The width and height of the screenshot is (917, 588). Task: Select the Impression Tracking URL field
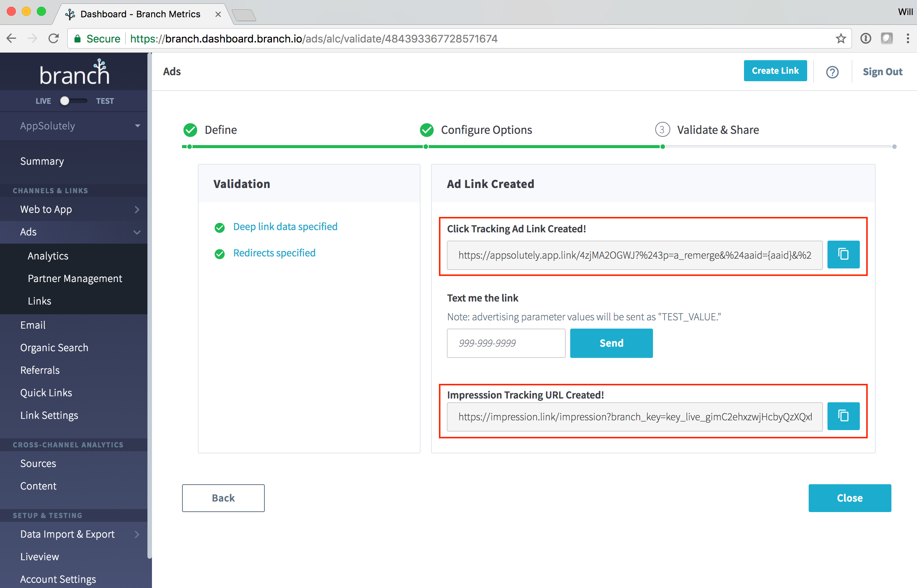point(635,417)
